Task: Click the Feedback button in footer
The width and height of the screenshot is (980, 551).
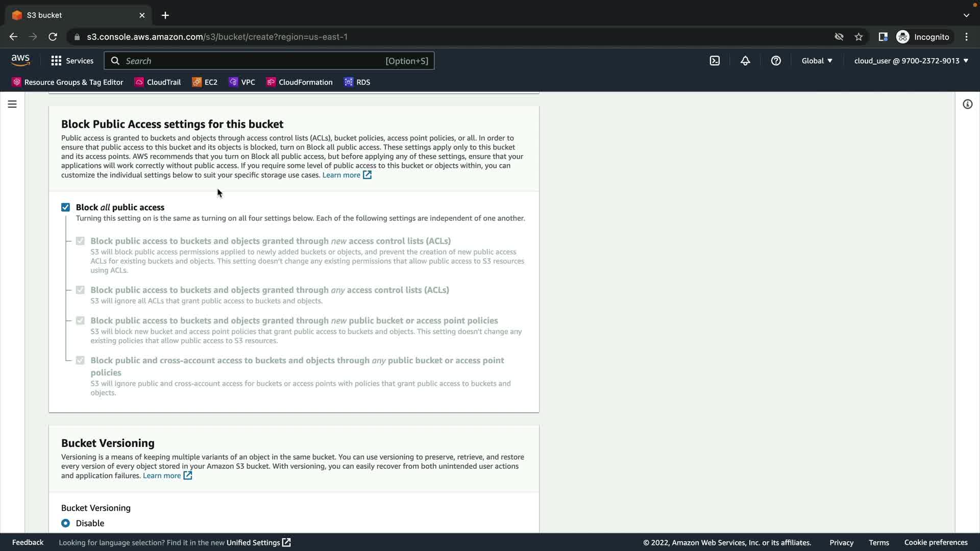Action: click(x=28, y=542)
